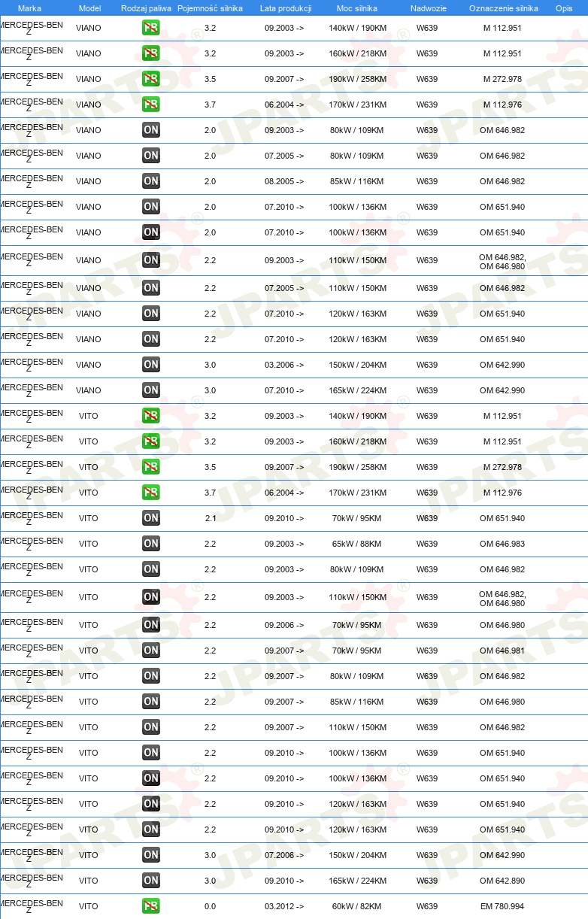Select engine code cell EM 780.994
Screen dimensions: 588x919
502,906
